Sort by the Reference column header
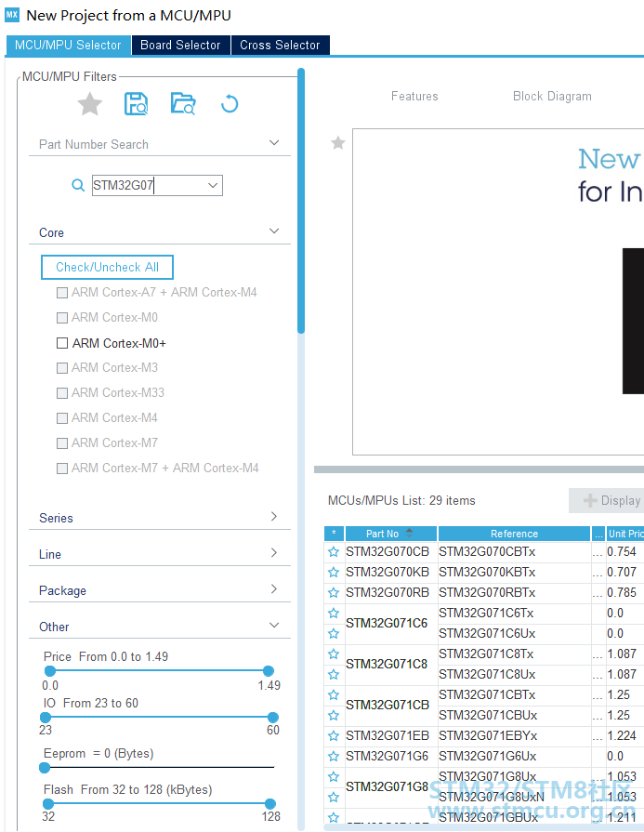Image resolution: width=644 pixels, height=832 pixels. [514, 534]
